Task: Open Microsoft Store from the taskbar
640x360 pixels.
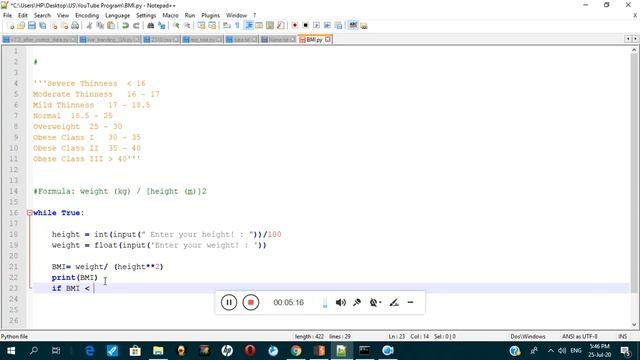Action: point(135,351)
